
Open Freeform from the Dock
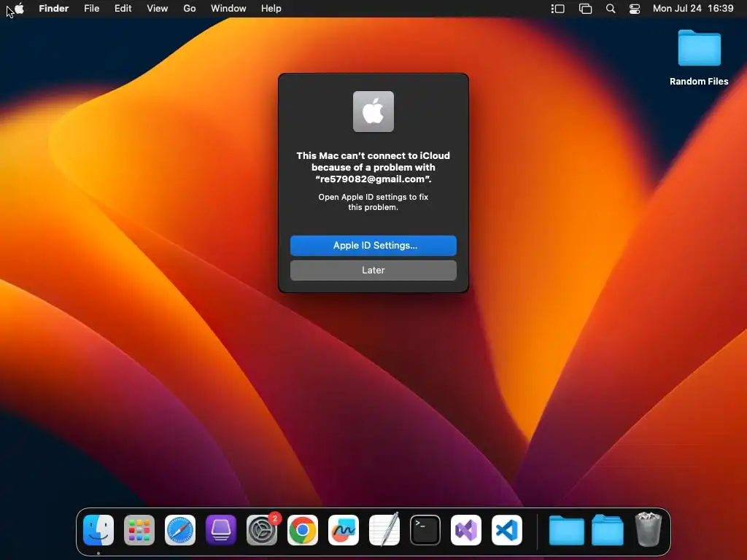click(x=344, y=530)
